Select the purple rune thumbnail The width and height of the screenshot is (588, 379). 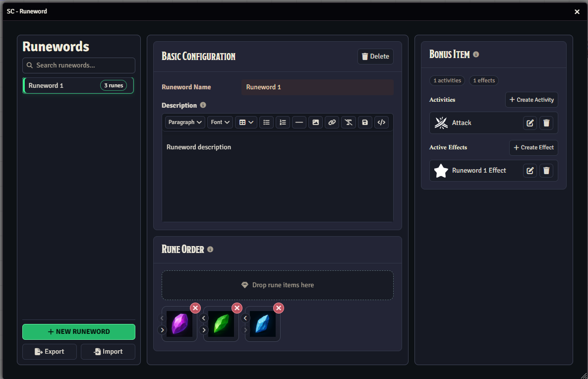point(179,324)
